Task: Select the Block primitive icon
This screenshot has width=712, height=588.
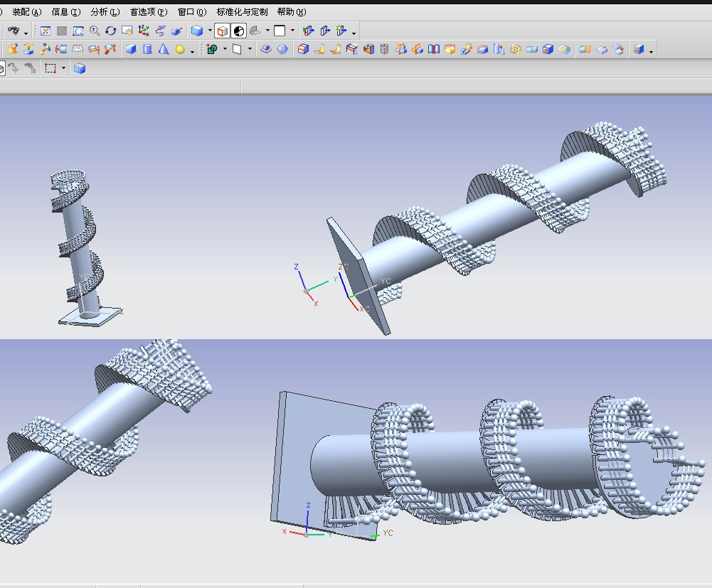Action: [131, 49]
